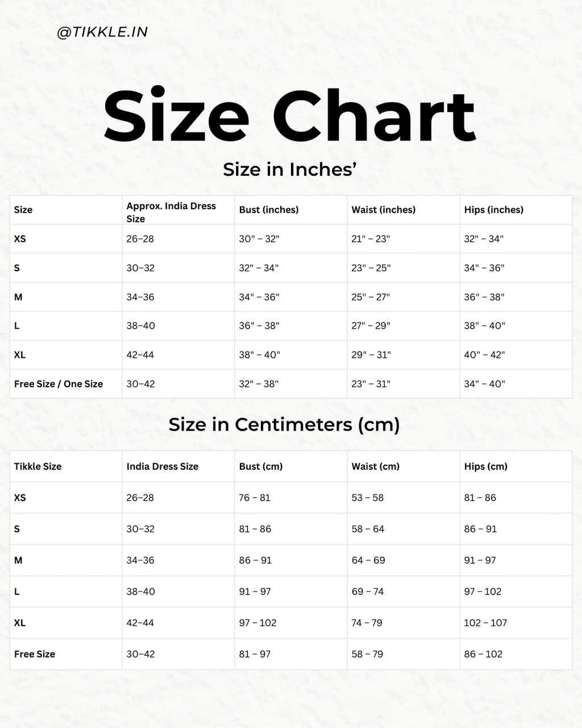
Task: Select the Free Size / One Size row label
Action: coord(59,384)
